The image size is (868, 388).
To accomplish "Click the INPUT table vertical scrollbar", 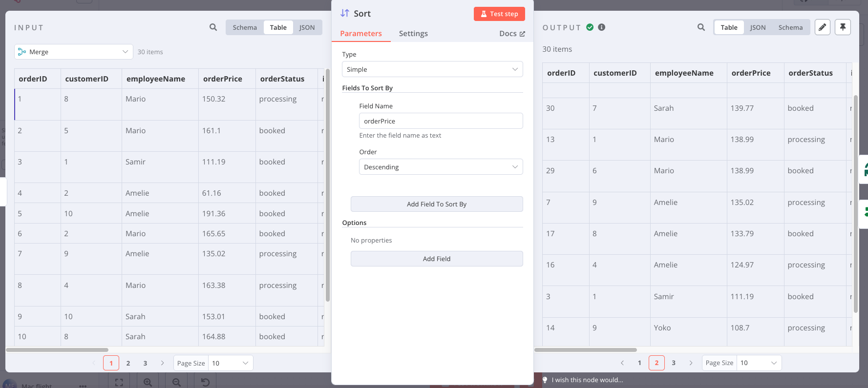I will coord(328,185).
